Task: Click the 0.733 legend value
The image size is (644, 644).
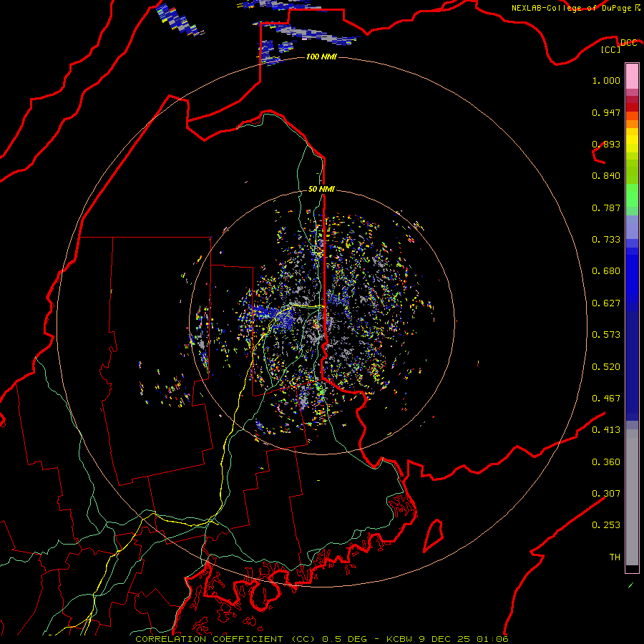Action: tap(606, 240)
